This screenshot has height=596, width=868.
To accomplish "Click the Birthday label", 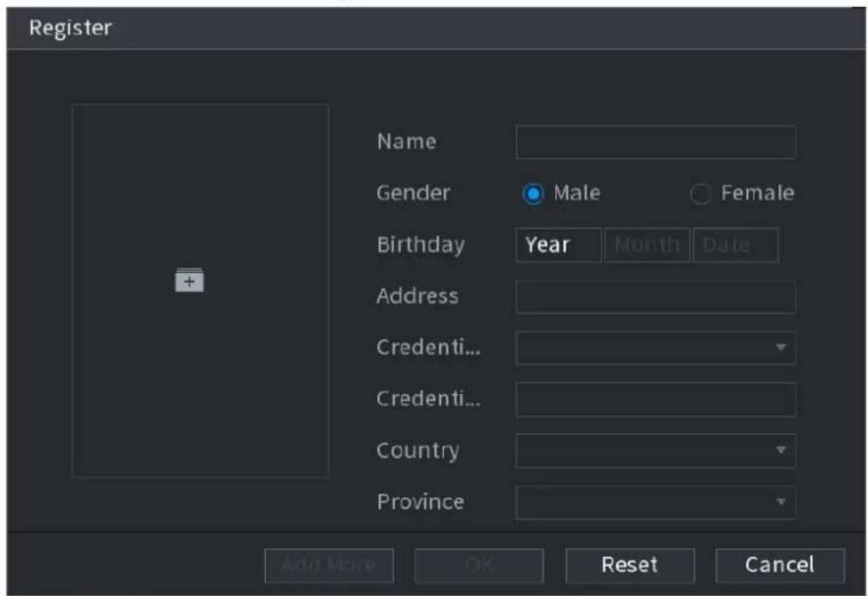I will [x=421, y=245].
